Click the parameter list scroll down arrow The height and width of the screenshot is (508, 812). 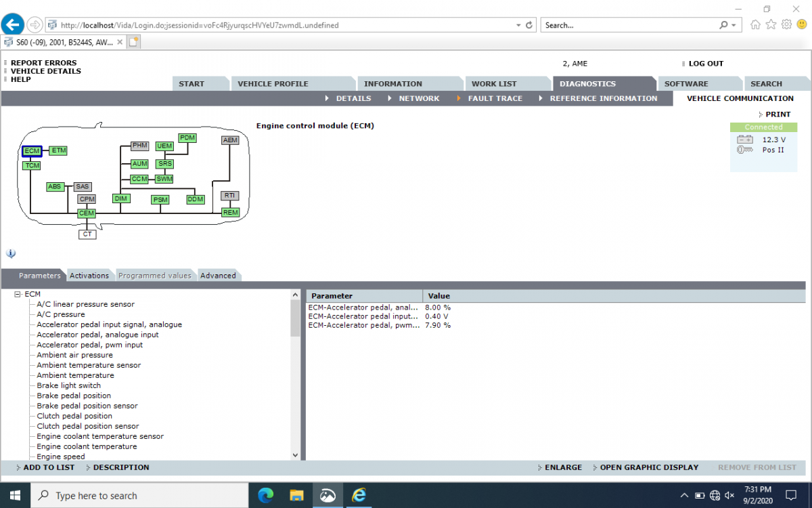point(295,455)
